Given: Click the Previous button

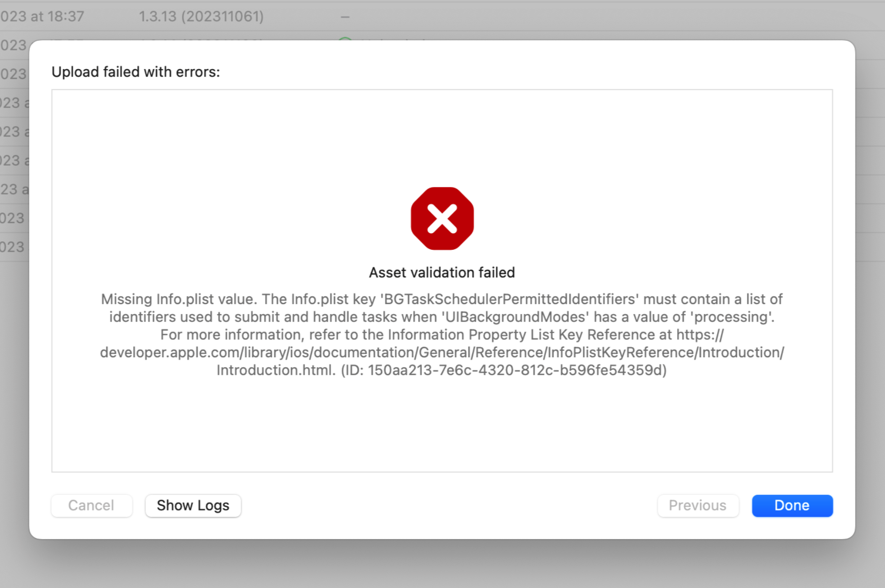Looking at the screenshot, I should point(698,506).
